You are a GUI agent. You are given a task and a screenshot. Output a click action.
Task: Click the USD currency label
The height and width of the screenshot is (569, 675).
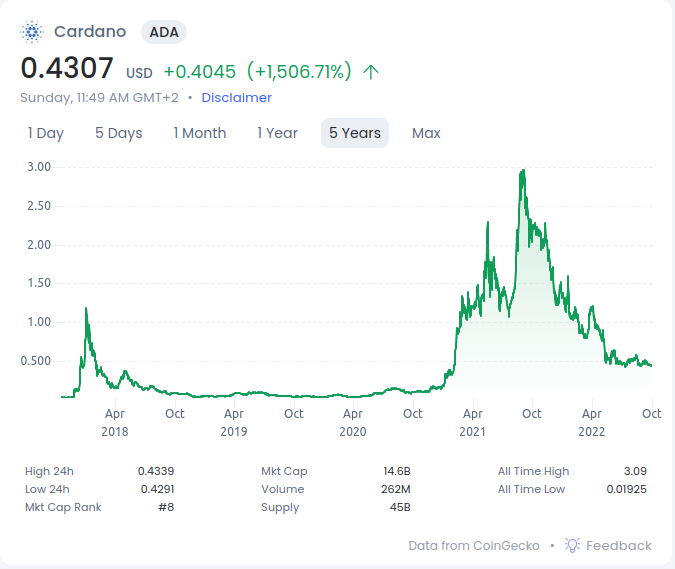coord(139,73)
